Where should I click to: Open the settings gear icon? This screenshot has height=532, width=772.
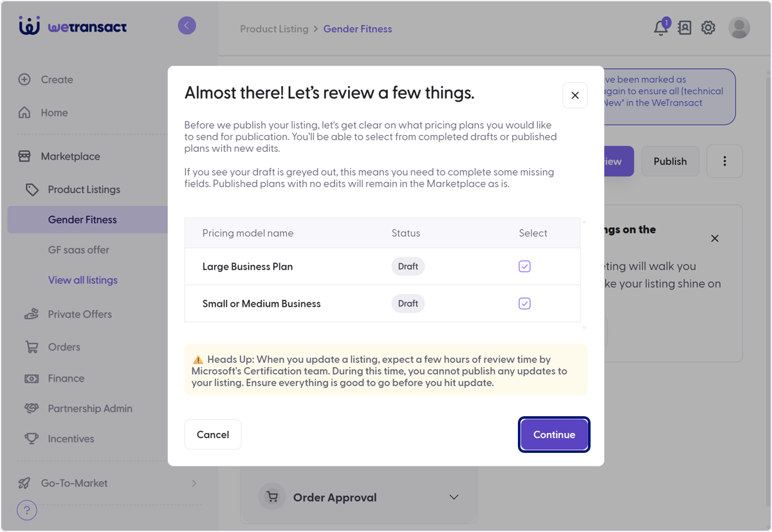708,28
